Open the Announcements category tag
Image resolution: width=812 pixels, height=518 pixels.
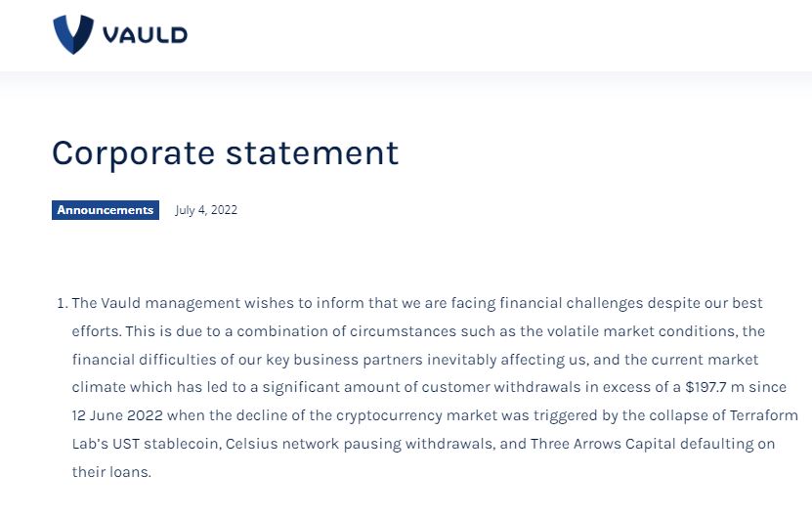tap(106, 210)
